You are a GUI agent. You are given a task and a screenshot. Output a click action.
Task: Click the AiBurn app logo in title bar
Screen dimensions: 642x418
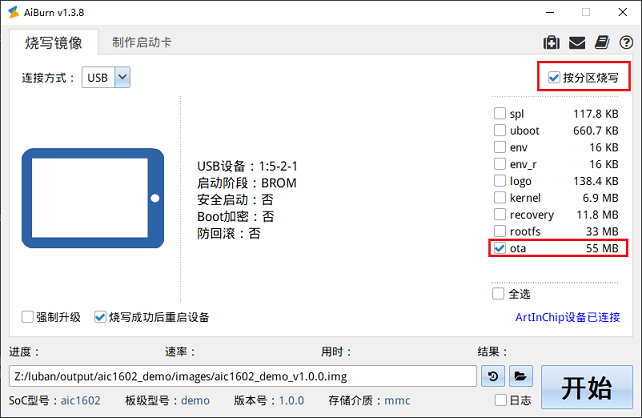pos(14,12)
